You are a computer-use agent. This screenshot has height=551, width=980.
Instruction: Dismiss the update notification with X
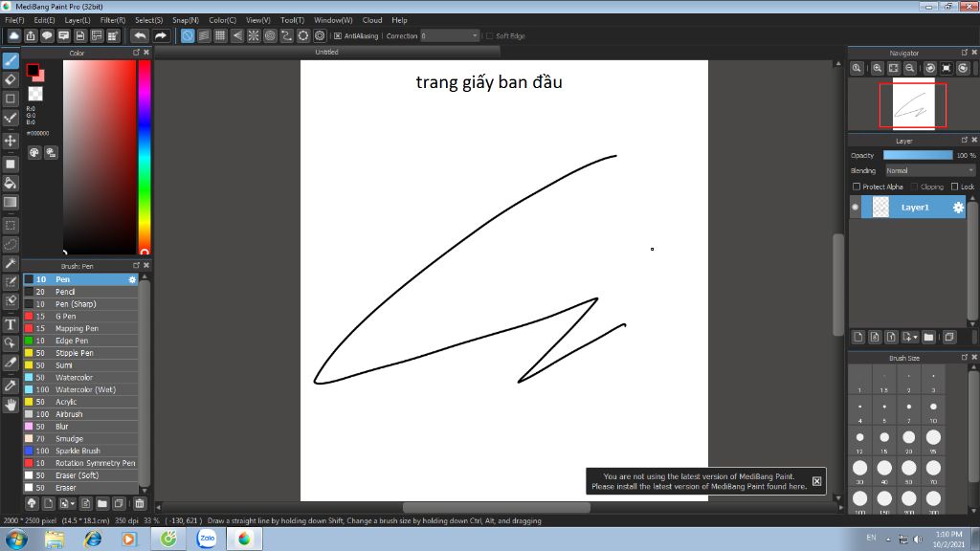point(817,481)
